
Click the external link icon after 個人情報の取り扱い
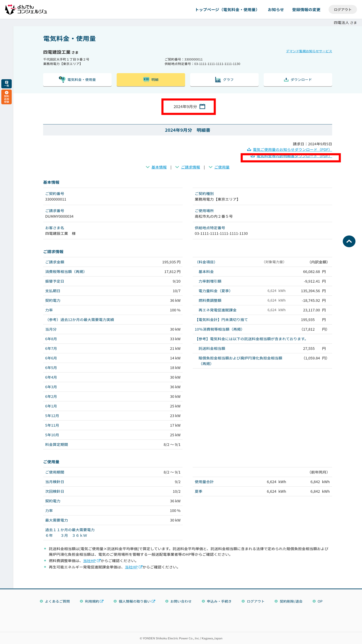[153, 601]
